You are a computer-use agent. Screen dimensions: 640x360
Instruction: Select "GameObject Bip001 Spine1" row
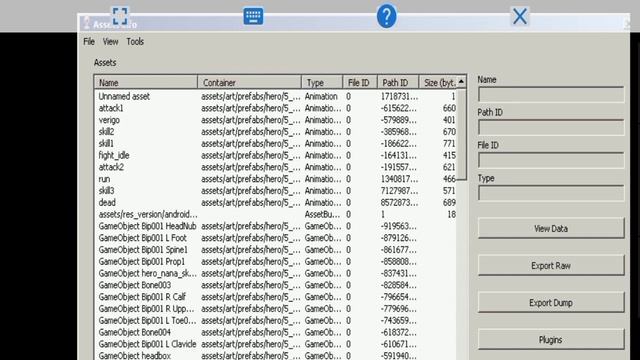click(x=276, y=250)
